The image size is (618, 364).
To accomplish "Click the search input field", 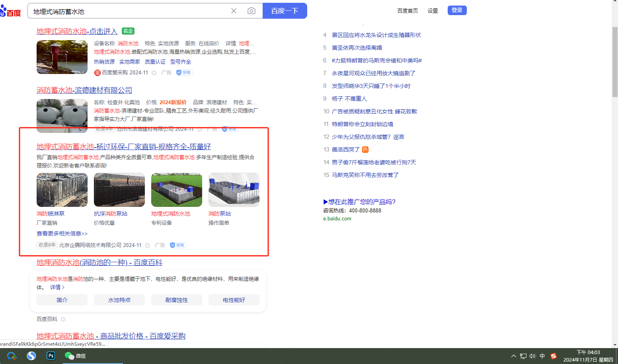I will pyautogui.click(x=129, y=11).
